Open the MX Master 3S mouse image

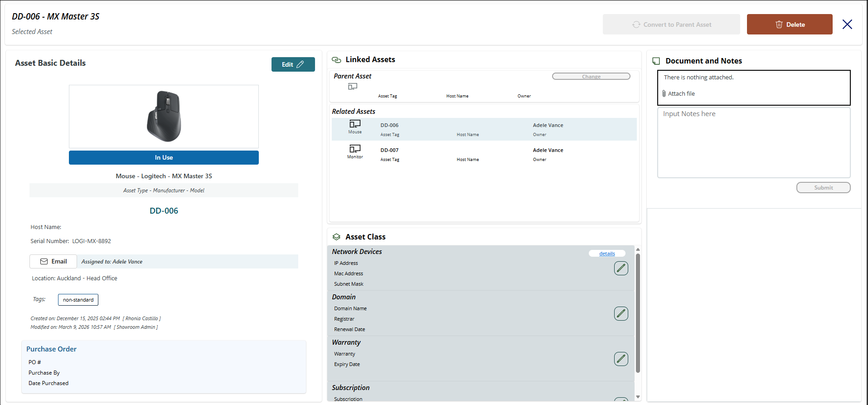coord(164,117)
